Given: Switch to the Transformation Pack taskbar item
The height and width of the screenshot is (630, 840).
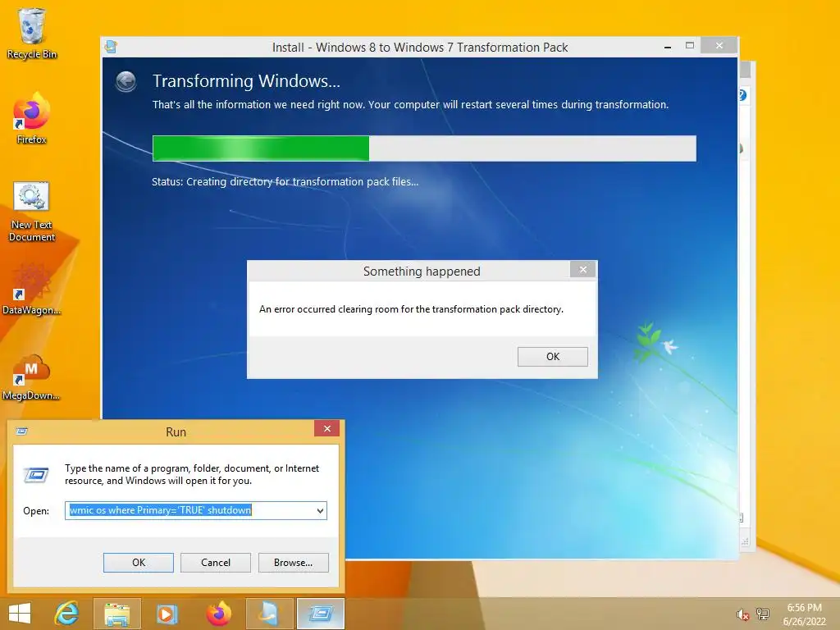Looking at the screenshot, I should coord(269,614).
